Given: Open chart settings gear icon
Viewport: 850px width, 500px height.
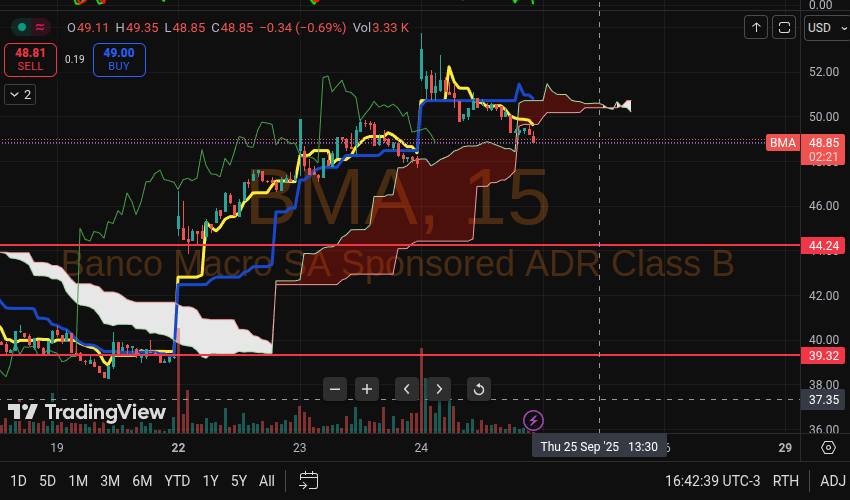Looking at the screenshot, I should [x=828, y=447].
